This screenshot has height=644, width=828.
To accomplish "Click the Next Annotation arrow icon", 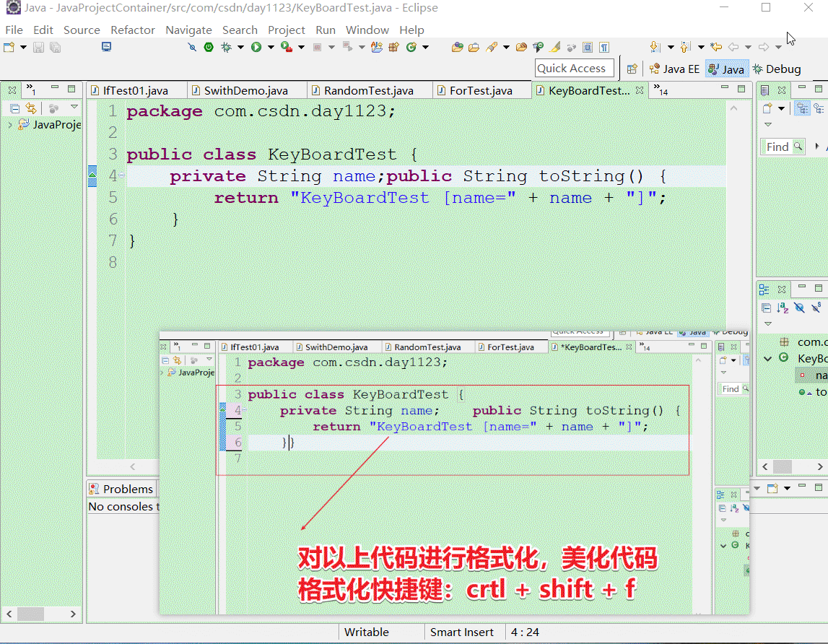I will [655, 47].
